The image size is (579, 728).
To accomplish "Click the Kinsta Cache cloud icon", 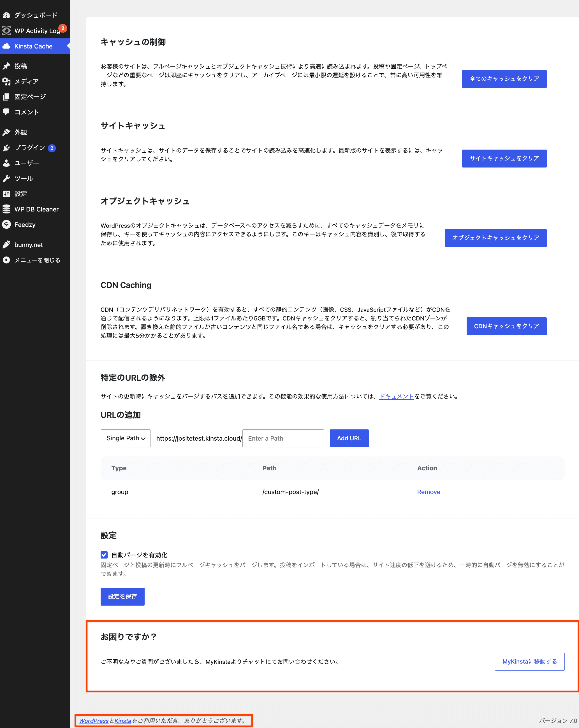I will click(x=6, y=46).
